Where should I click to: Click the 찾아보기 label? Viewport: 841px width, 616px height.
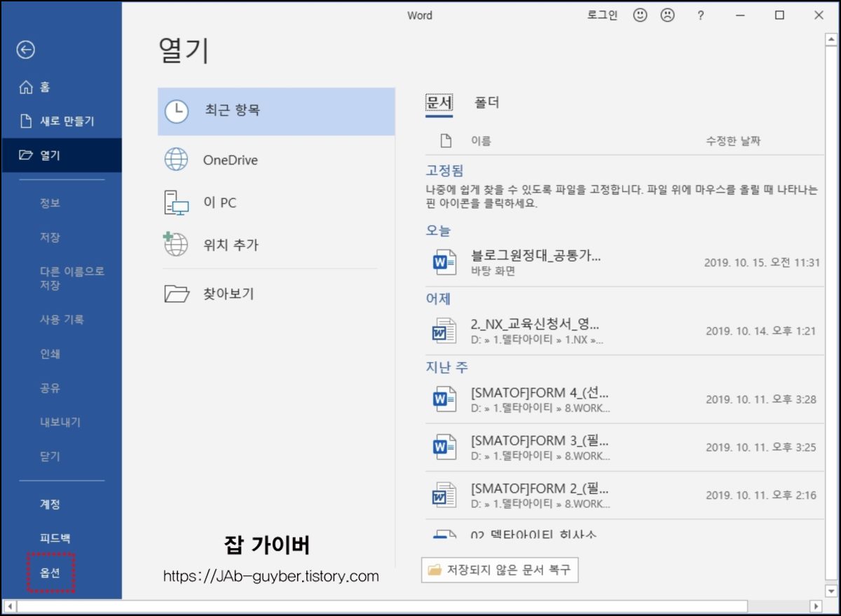point(229,294)
